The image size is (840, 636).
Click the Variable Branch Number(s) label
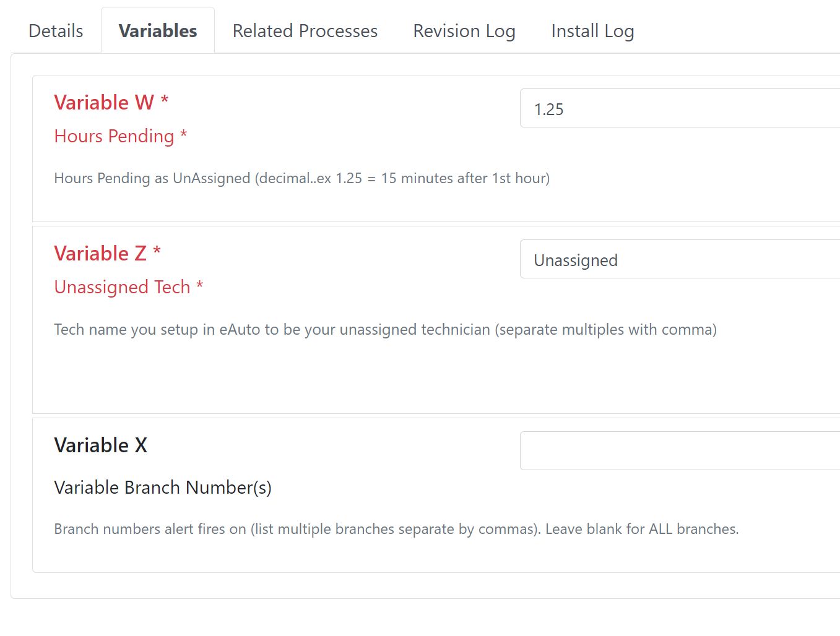click(163, 488)
